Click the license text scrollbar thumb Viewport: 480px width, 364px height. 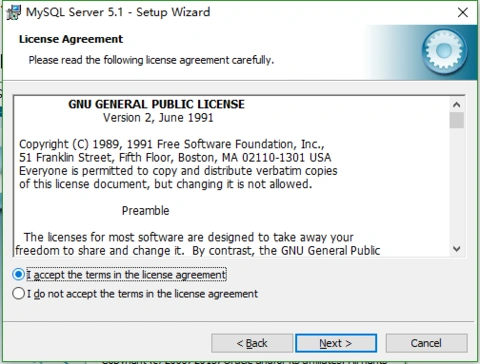(457, 120)
